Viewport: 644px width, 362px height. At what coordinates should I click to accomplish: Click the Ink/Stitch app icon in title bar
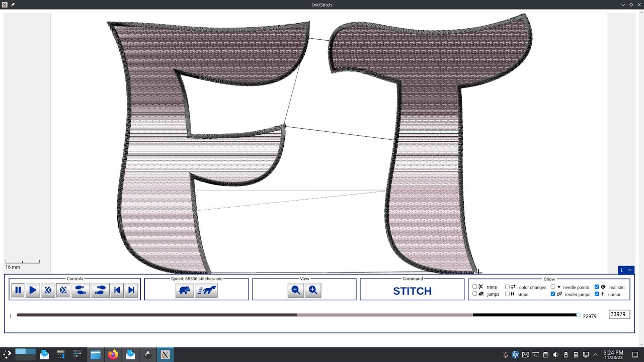click(x=5, y=5)
